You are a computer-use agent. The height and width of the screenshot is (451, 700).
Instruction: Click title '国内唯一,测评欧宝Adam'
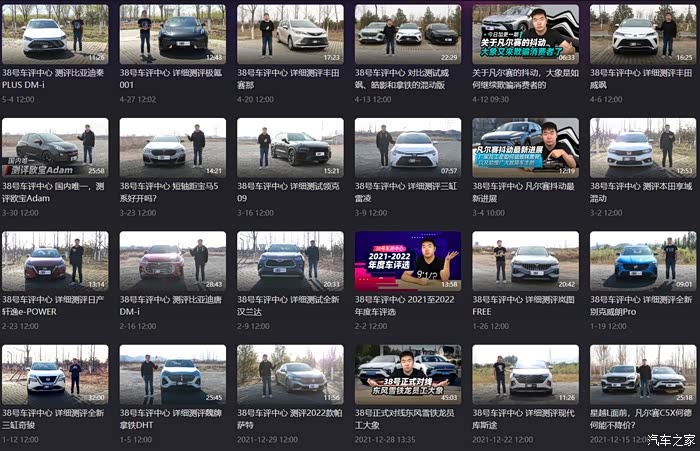(53, 192)
